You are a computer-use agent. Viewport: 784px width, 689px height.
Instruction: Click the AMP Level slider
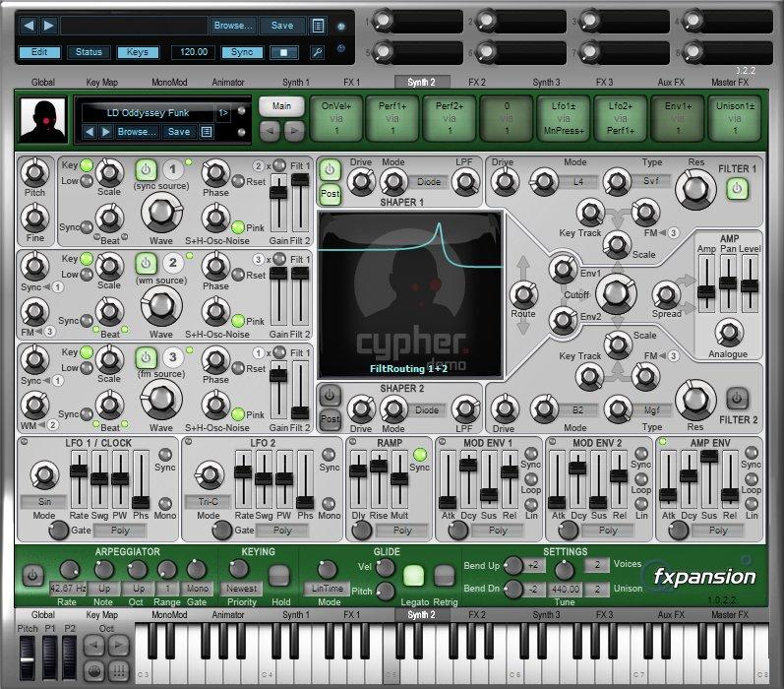749,285
